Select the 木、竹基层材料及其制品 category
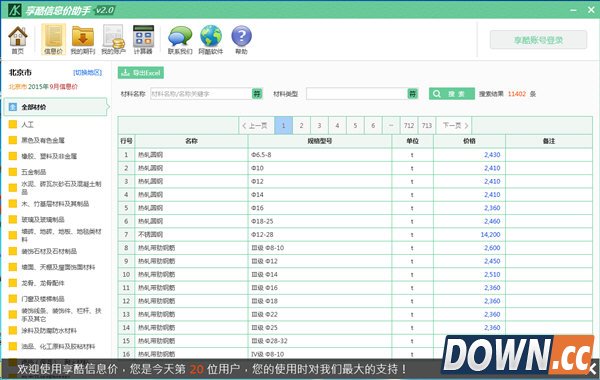This screenshot has width=600, height=380. [55, 204]
